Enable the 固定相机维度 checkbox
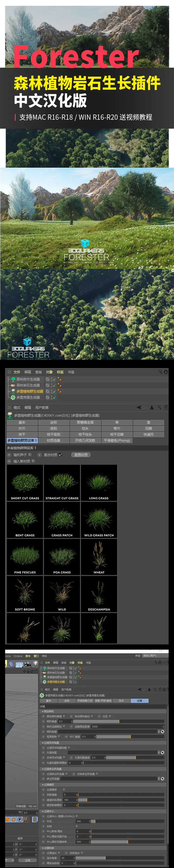 pos(64,716)
